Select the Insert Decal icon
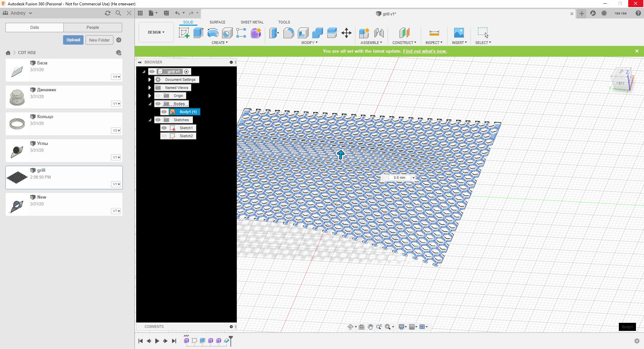This screenshot has width=644, height=349. coord(459,33)
